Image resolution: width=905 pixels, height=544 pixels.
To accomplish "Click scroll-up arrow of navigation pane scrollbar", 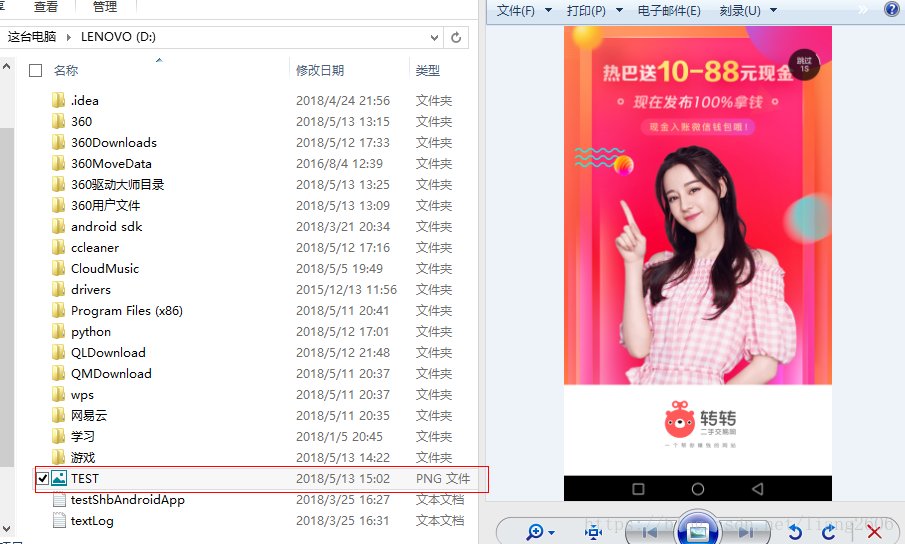I will [x=6, y=66].
